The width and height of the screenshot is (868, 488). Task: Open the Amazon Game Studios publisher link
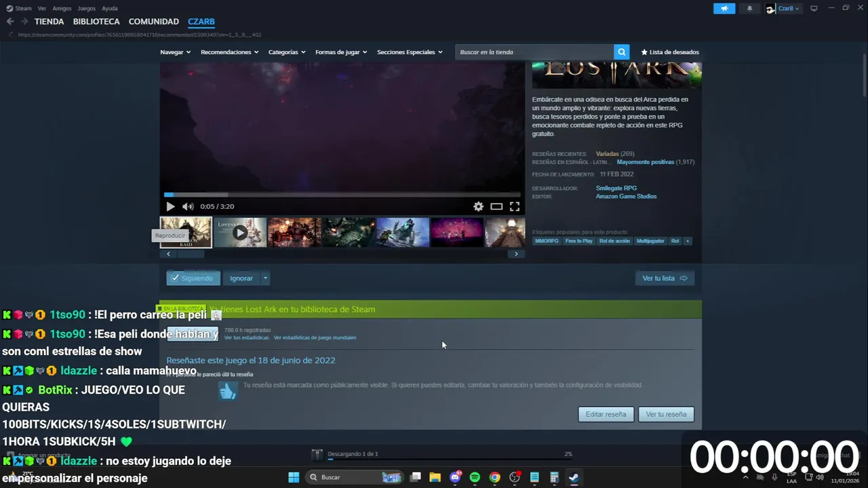[x=626, y=197]
